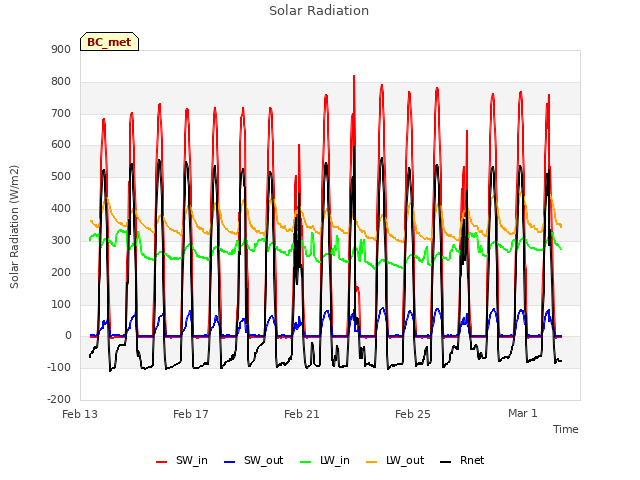Toggle Rnet series in the legend
This screenshot has width=640, height=480.
(462, 460)
